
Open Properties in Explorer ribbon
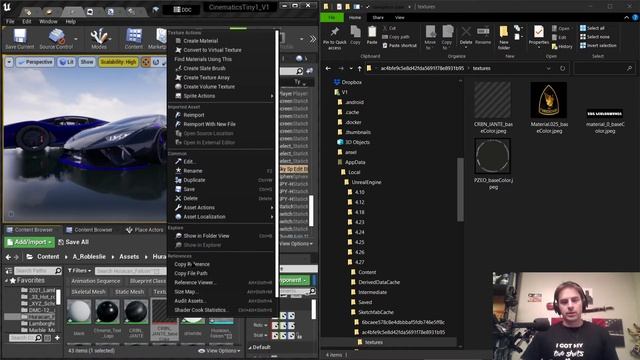click(539, 37)
